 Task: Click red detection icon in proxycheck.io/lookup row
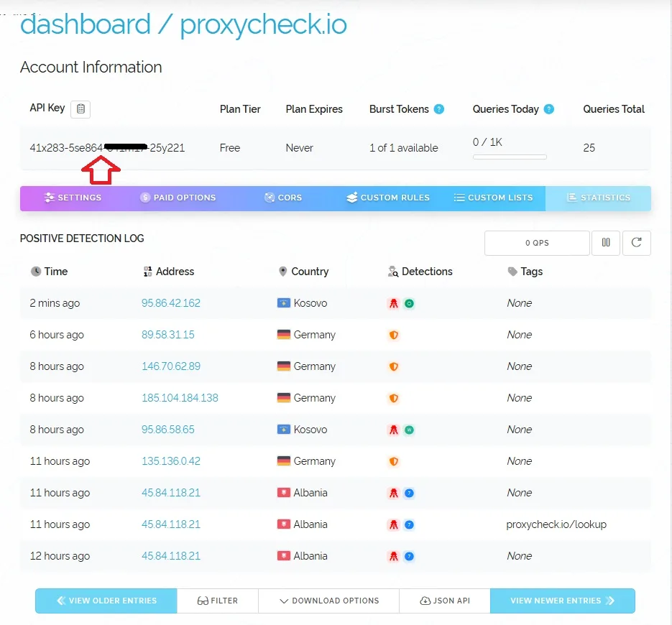[x=393, y=524]
